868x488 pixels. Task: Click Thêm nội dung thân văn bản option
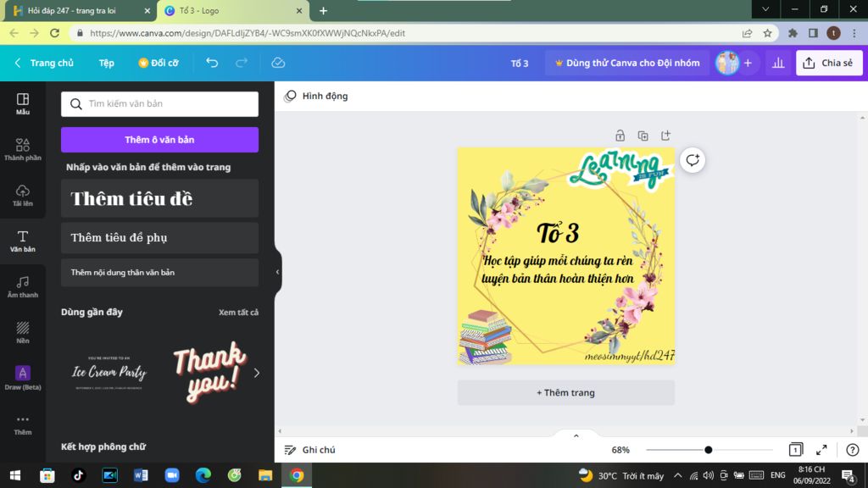[159, 272]
